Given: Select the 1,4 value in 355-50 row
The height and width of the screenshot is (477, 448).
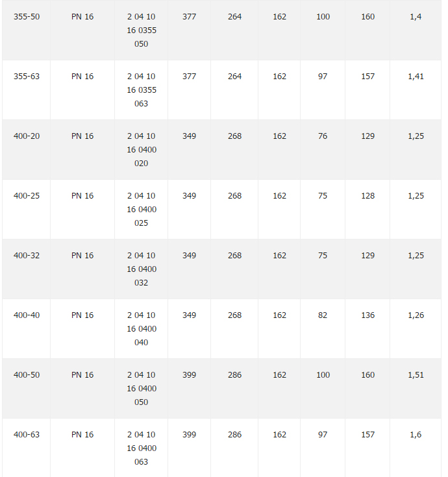Looking at the screenshot, I should tap(416, 17).
